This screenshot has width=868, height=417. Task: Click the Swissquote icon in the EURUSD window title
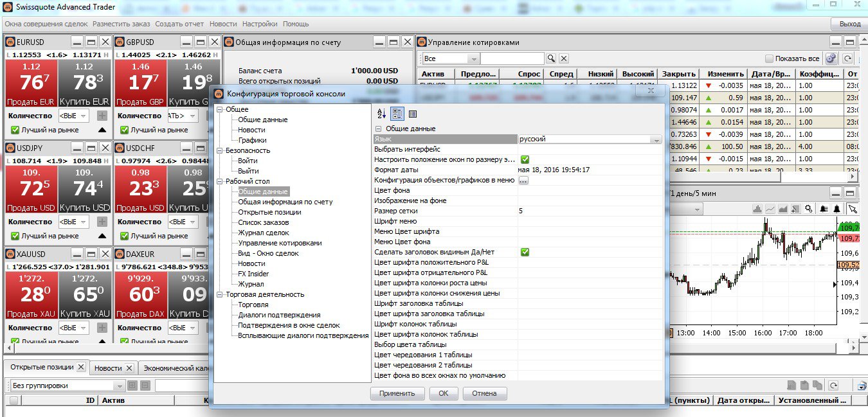10,42
